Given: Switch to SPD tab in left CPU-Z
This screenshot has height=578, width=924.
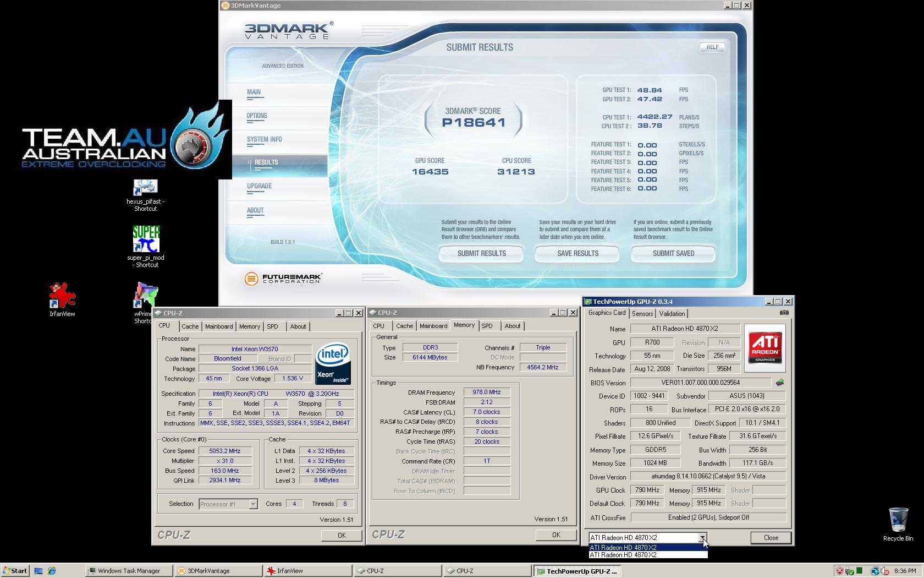Looking at the screenshot, I should coord(272,326).
